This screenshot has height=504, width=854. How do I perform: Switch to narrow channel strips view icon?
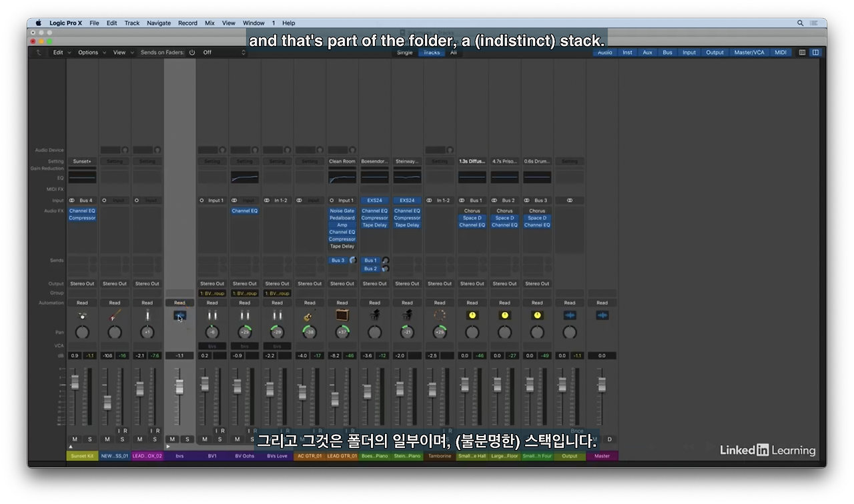coord(802,53)
